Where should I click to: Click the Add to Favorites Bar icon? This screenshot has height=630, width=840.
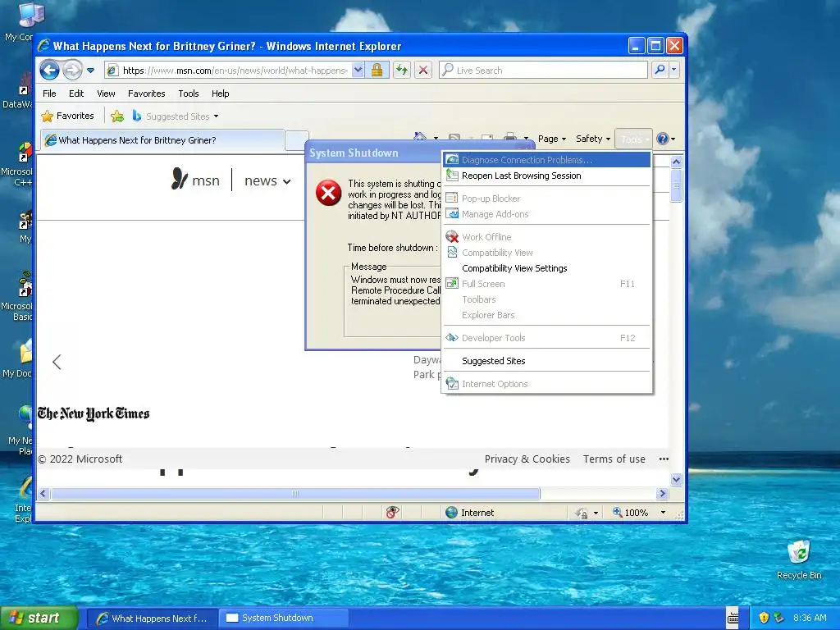coord(117,116)
